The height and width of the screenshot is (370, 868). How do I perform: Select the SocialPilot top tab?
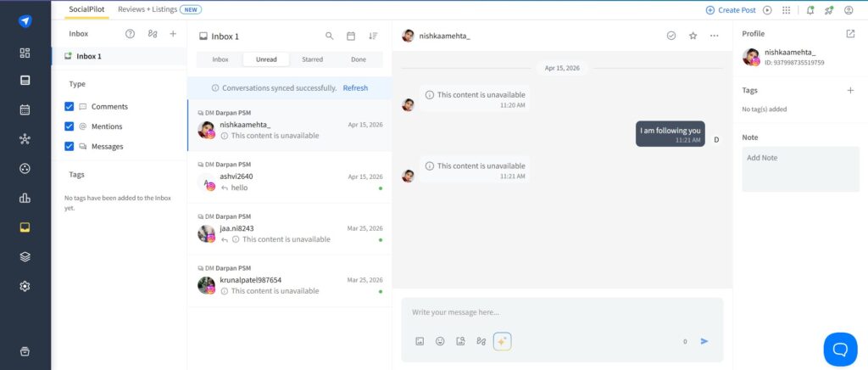pos(87,9)
